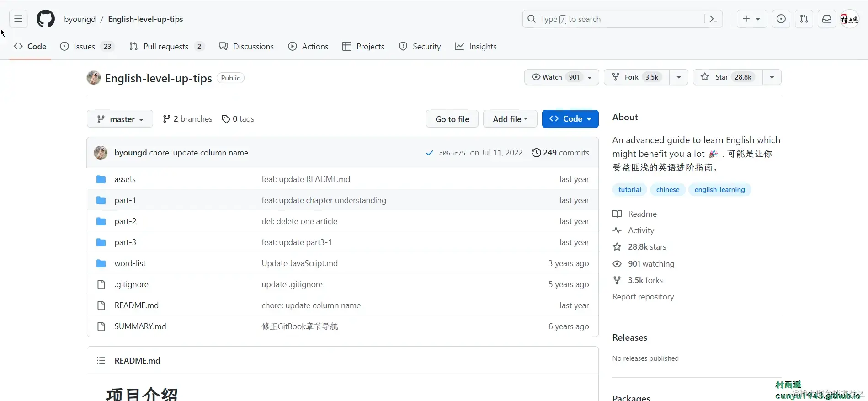868x401 pixels.
Task: View the 901 watching link
Action: point(643,264)
